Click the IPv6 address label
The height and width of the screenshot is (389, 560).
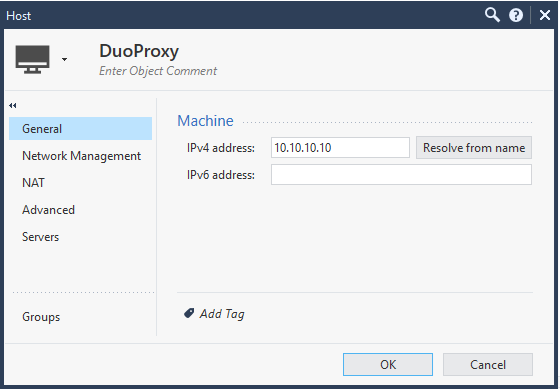(x=221, y=175)
